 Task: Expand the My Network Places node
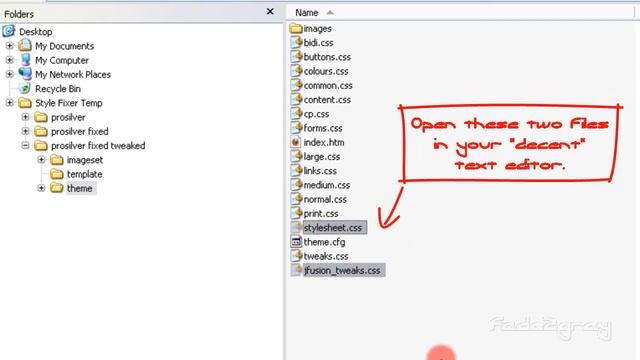tap(9, 74)
